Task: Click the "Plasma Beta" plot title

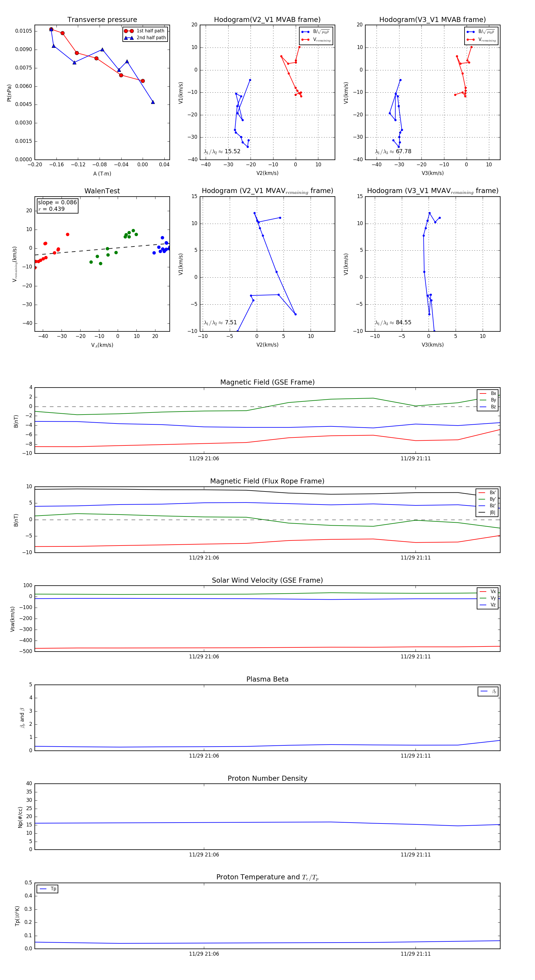Action: [x=267, y=679]
